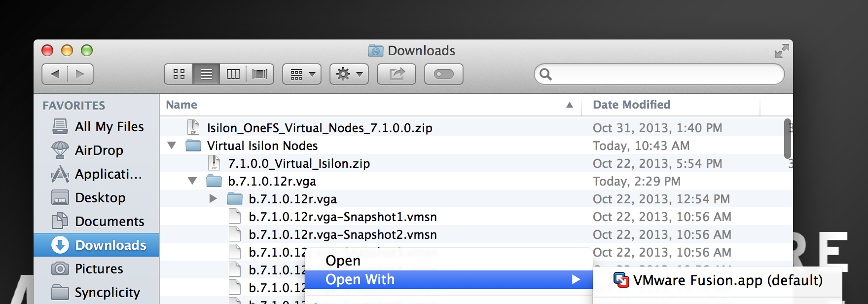The height and width of the screenshot is (304, 868).
Task: Switch to icon view in Finder toolbar
Action: 179,74
